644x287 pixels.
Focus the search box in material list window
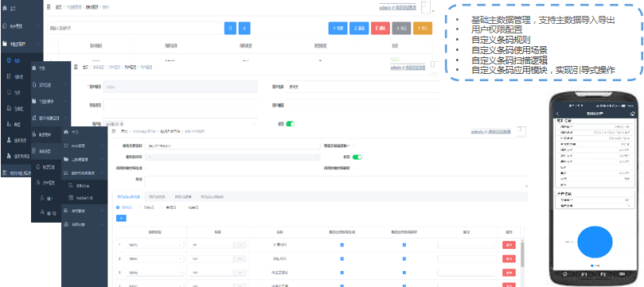click(135, 28)
